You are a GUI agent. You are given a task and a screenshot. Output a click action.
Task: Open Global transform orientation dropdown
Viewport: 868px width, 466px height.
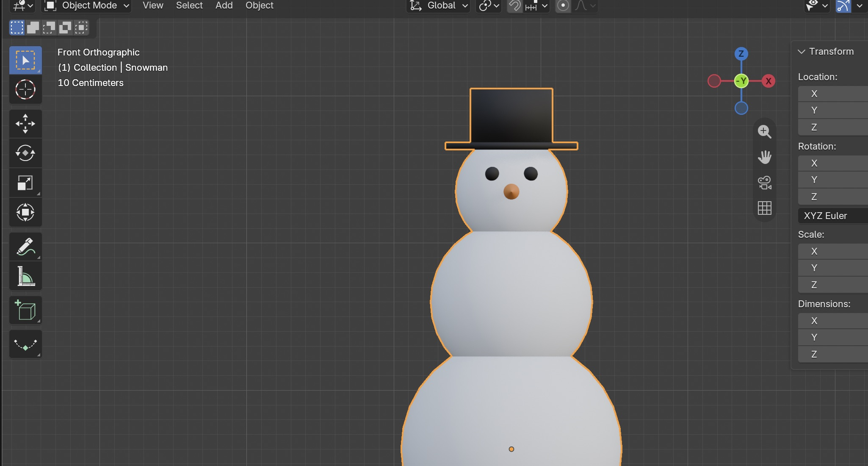[439, 6]
